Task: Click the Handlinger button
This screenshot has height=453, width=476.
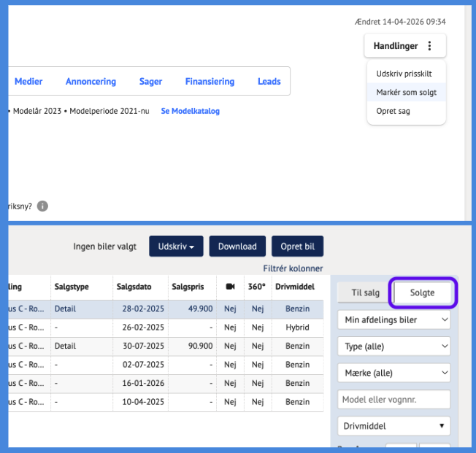Action: pos(405,46)
